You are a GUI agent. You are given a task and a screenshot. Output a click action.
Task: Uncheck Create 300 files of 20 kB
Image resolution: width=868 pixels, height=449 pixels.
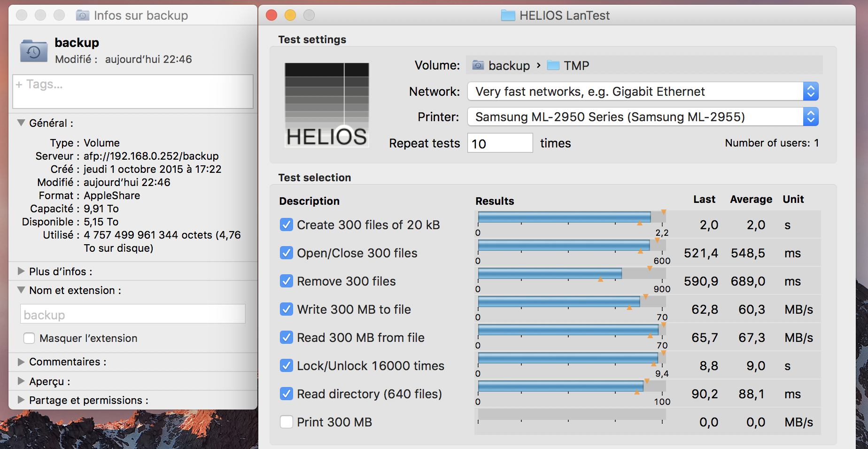click(x=287, y=224)
